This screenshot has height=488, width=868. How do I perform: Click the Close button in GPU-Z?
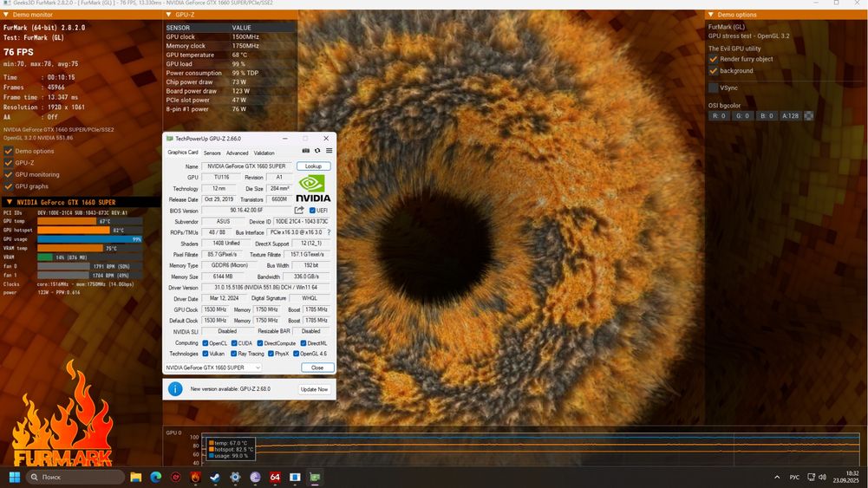(317, 368)
